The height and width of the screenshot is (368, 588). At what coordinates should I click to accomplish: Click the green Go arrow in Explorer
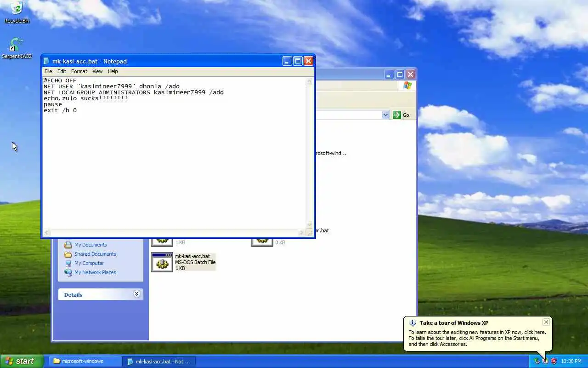pyautogui.click(x=397, y=115)
